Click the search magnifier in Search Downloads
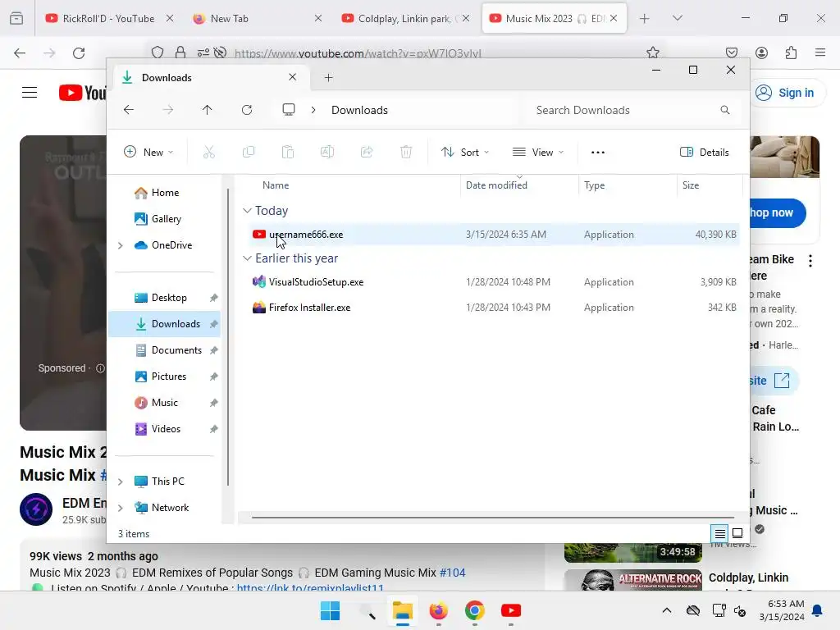 [x=725, y=110]
